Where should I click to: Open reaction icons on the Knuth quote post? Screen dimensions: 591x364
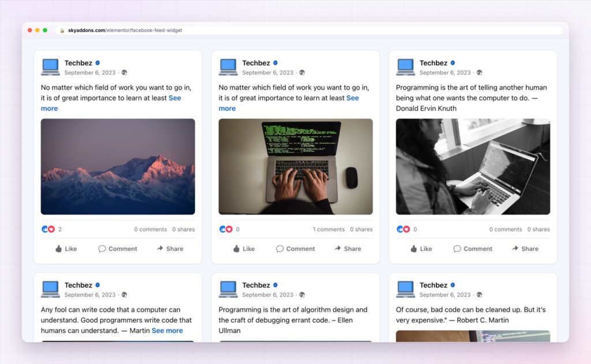[x=403, y=229]
